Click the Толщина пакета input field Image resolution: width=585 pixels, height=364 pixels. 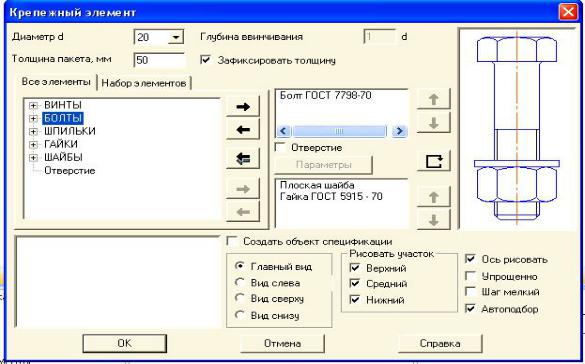159,60
